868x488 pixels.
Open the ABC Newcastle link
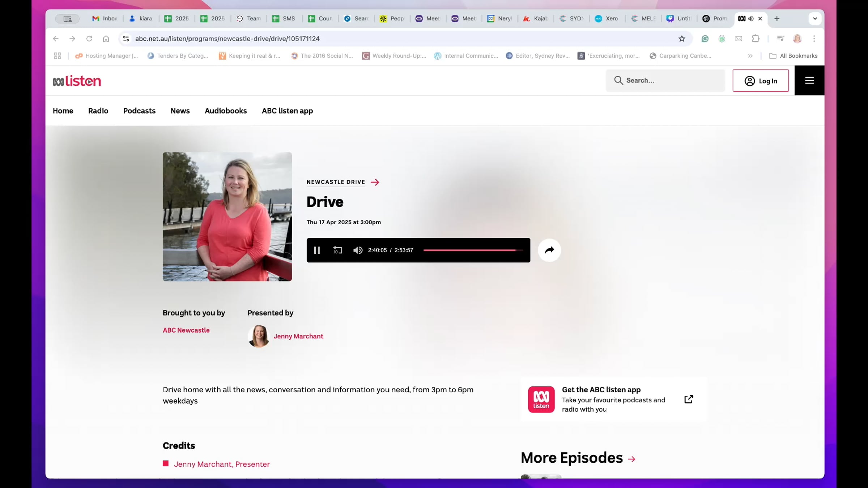point(186,330)
